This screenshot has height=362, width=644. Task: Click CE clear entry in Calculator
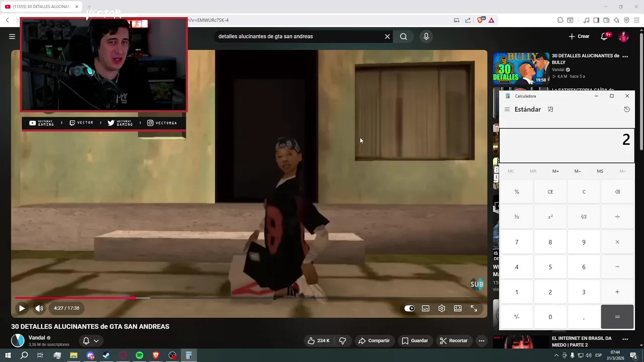click(x=550, y=192)
